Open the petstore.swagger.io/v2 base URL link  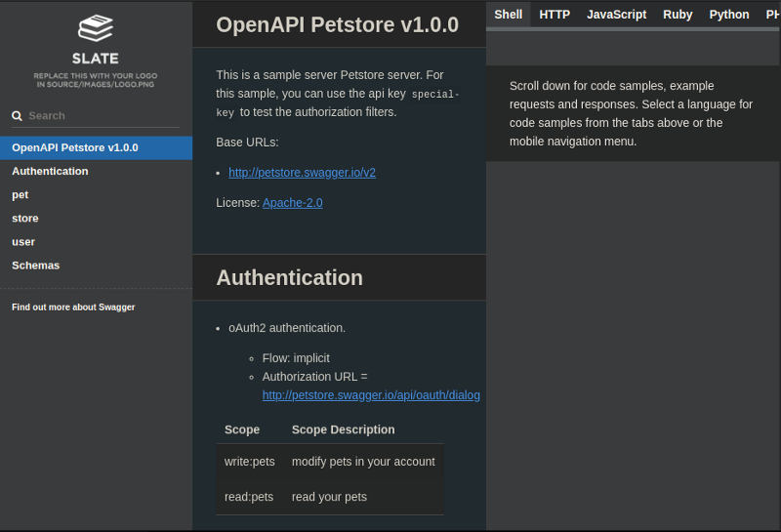302,173
